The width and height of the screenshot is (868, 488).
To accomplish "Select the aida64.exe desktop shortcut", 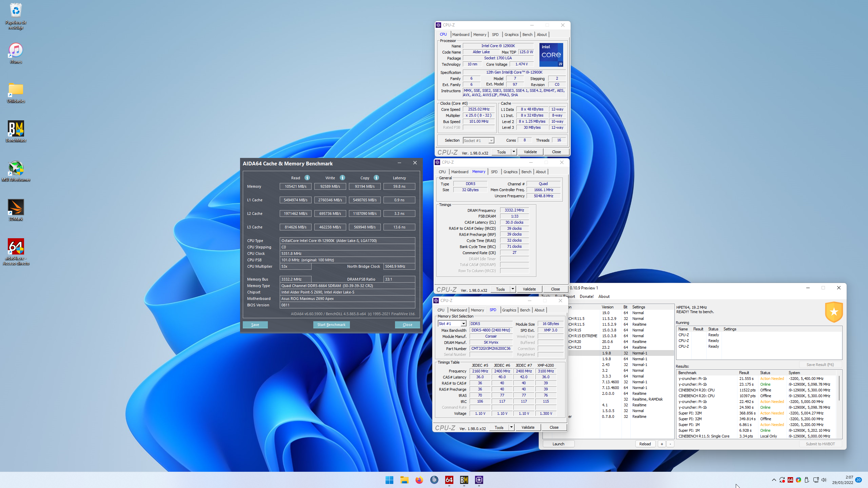I will click(16, 252).
